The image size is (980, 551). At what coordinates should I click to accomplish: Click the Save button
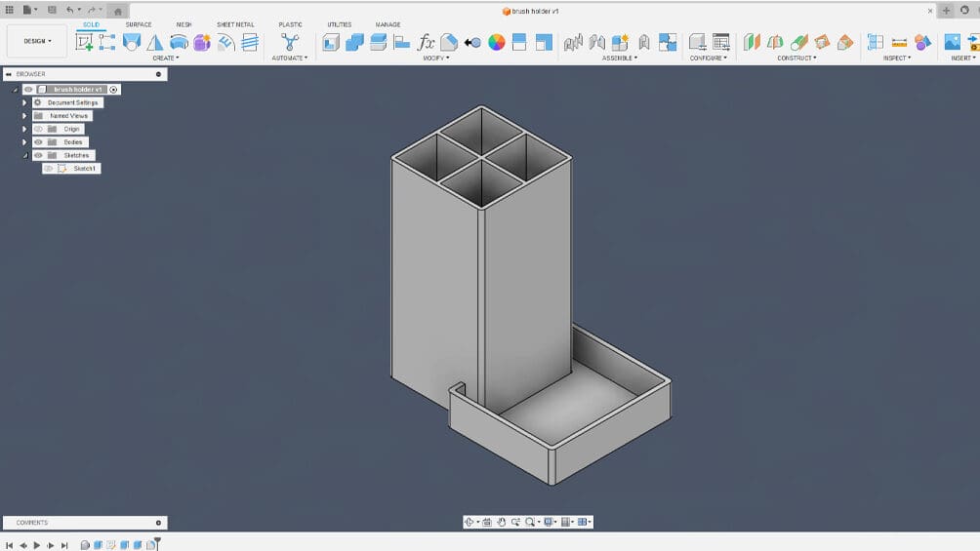pos(52,10)
